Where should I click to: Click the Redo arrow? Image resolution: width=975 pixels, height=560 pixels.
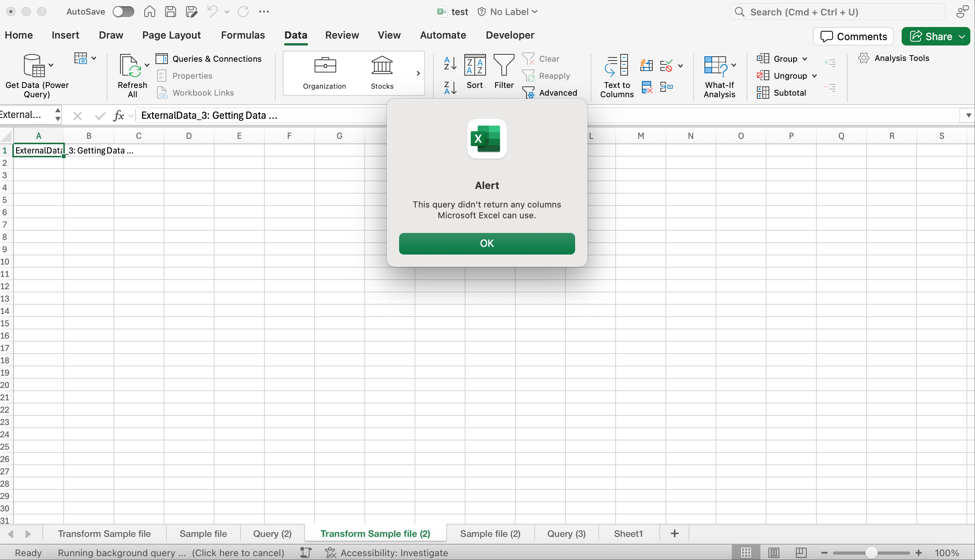point(243,12)
